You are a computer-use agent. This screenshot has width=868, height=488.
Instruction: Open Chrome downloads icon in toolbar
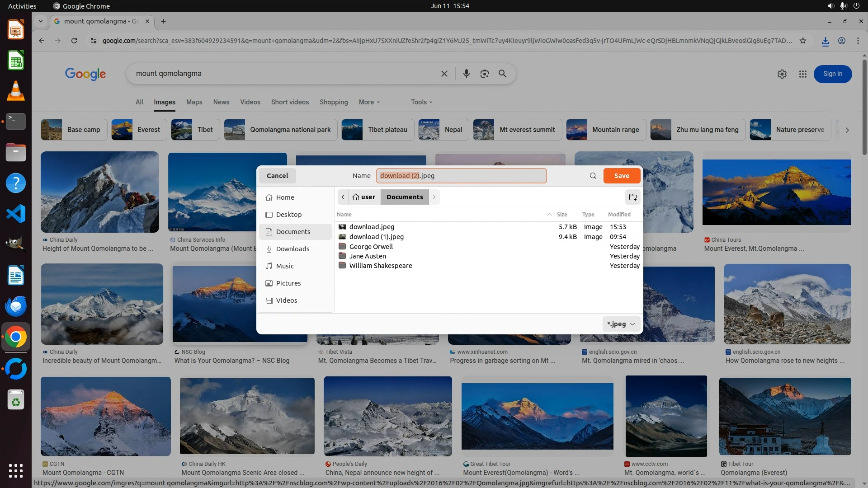pos(825,41)
